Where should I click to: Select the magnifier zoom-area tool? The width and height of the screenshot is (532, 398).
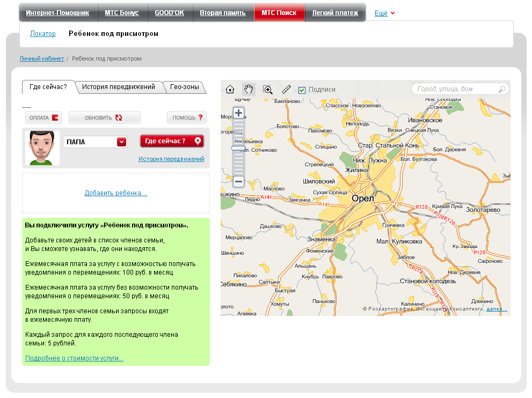click(268, 90)
